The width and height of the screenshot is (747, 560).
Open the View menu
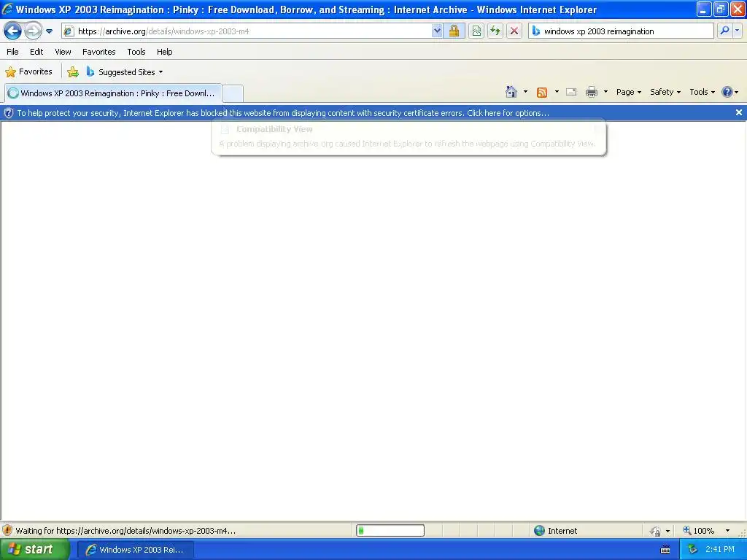point(63,52)
